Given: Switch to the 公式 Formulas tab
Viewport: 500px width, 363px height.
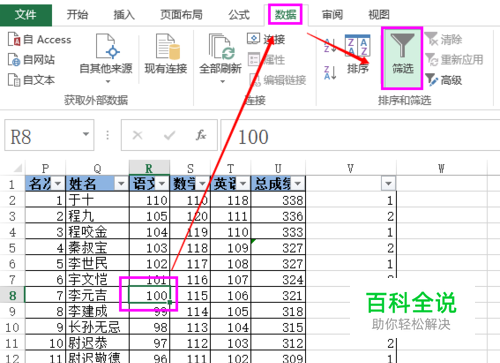Looking at the screenshot, I should pyautogui.click(x=239, y=15).
